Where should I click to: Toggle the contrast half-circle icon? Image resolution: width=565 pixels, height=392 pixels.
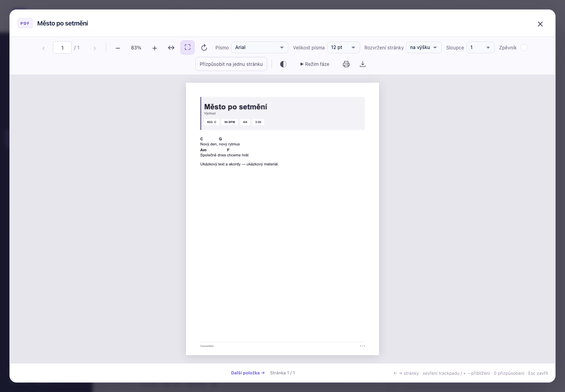pos(283,64)
